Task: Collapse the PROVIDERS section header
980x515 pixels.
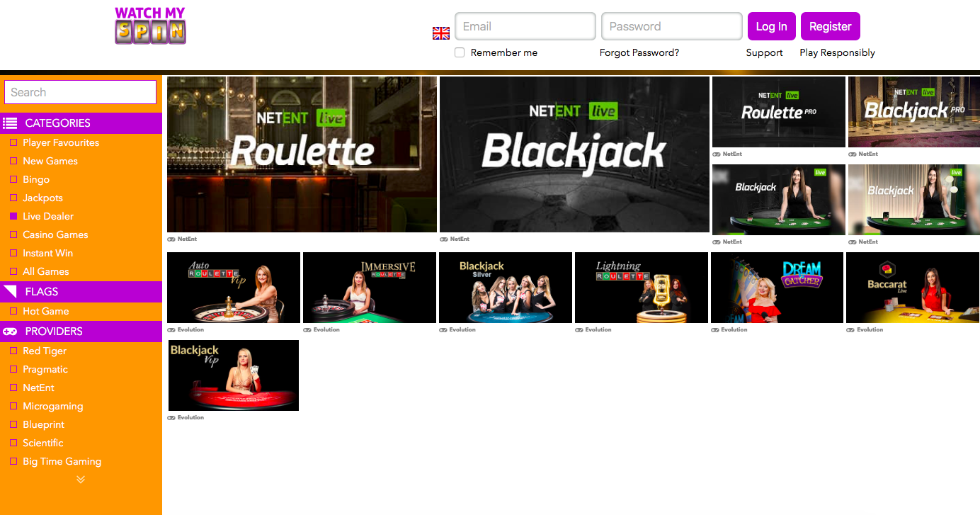Action: point(81,331)
